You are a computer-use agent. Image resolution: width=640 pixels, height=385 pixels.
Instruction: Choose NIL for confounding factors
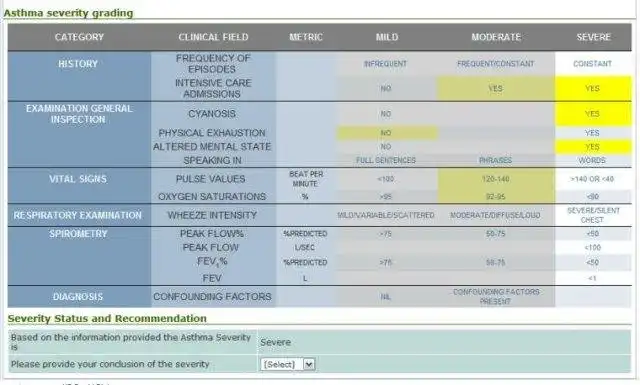point(386,297)
